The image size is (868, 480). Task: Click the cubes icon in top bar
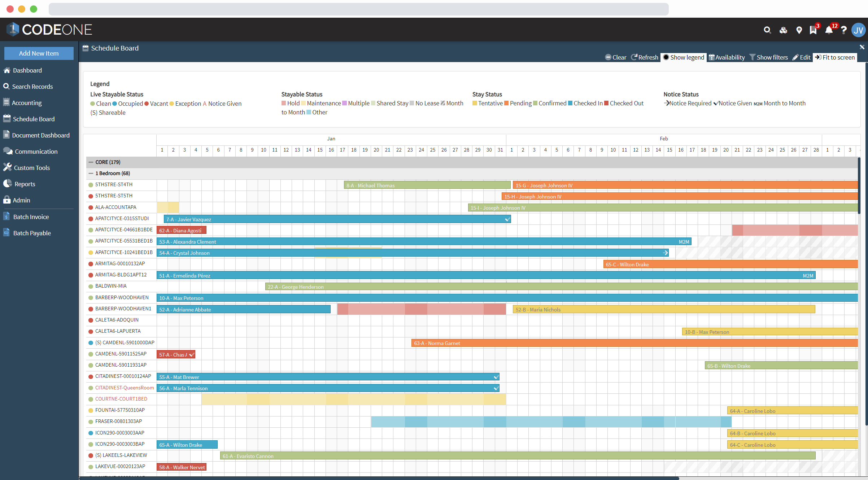783,30
